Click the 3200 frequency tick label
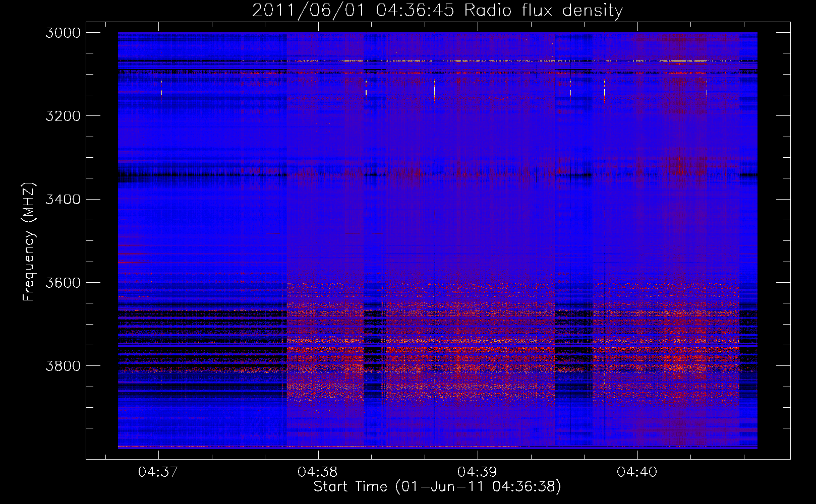The width and height of the screenshot is (816, 504). point(63,116)
